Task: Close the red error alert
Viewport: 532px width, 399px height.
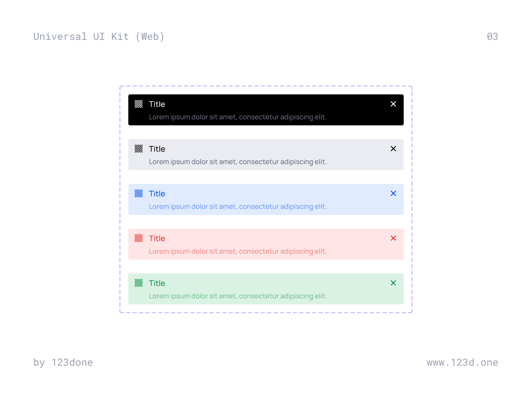Action: pos(393,238)
